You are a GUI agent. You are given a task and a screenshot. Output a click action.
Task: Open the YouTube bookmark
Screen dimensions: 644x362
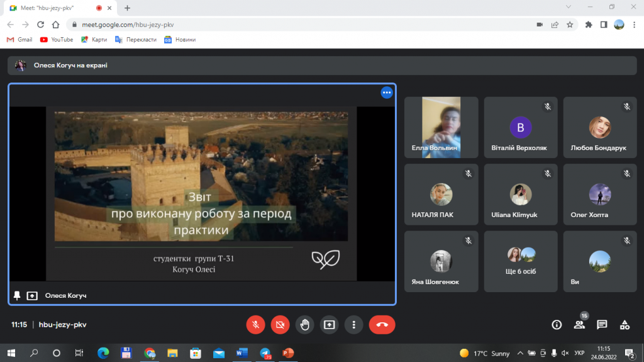click(x=57, y=39)
